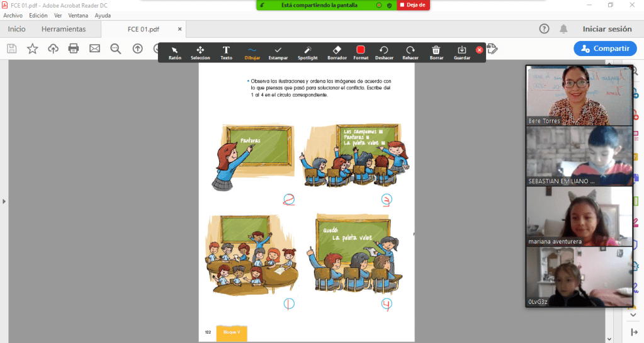Switch to the Herramientas tab
Image resolution: width=644 pixels, height=343 pixels.
click(64, 29)
